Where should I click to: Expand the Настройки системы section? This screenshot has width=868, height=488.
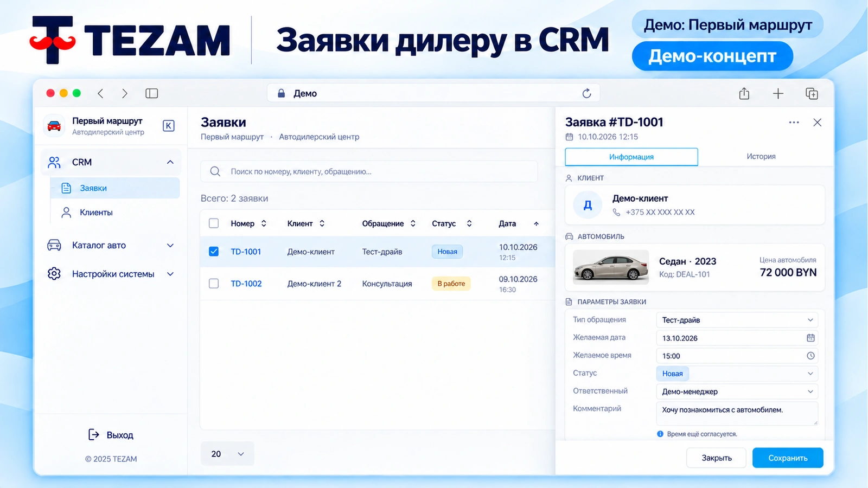coord(170,274)
